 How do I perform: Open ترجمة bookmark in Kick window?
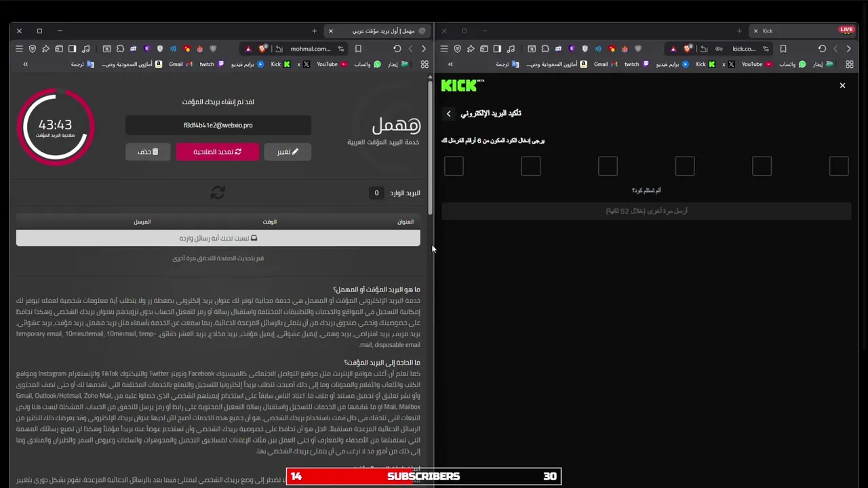[507, 64]
